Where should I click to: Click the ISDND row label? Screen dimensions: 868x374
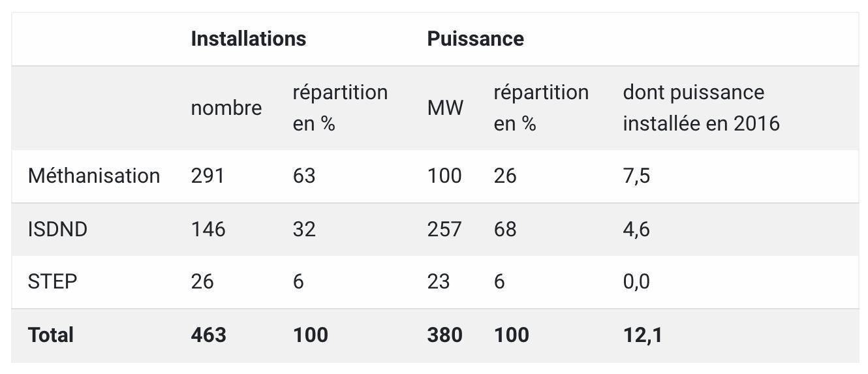[57, 229]
